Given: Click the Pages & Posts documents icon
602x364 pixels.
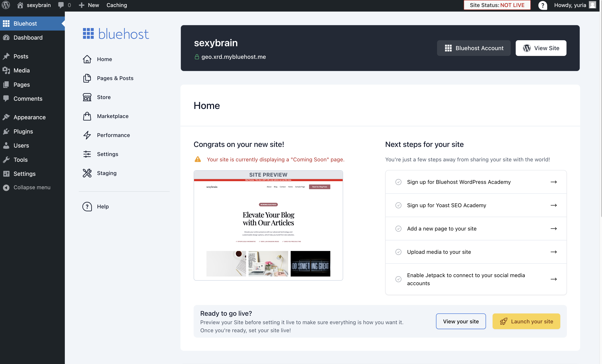Looking at the screenshot, I should coord(87,78).
